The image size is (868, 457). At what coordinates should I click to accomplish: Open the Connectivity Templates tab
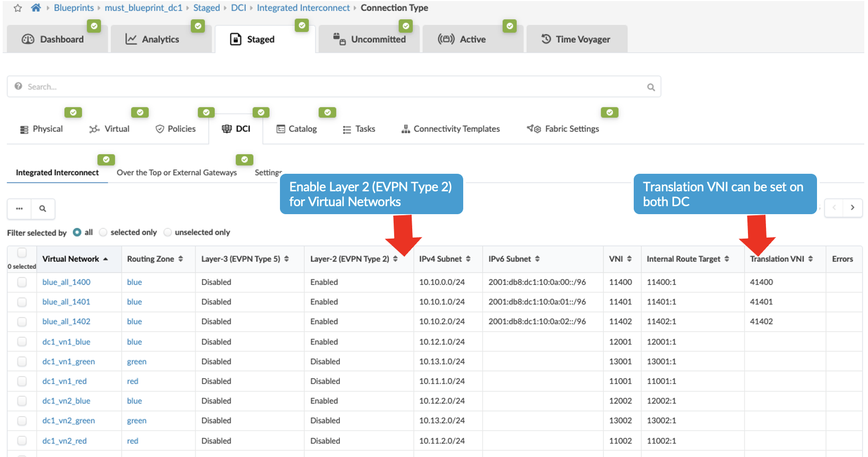click(450, 129)
